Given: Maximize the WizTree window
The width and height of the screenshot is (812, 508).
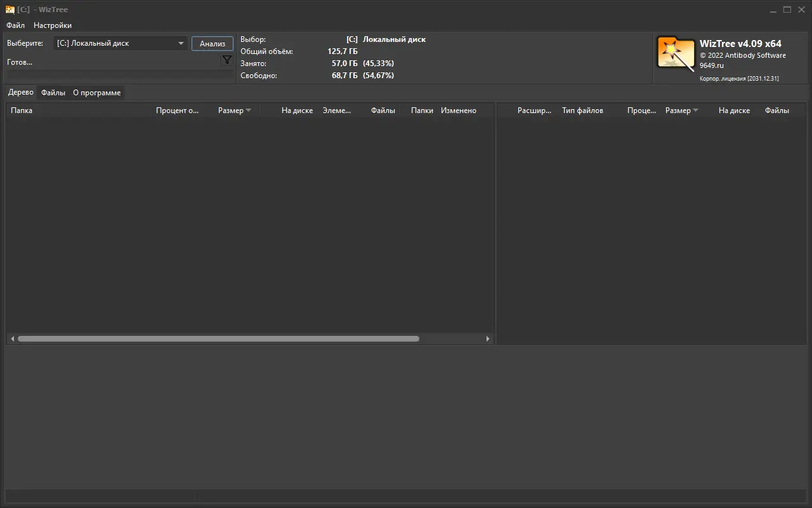Looking at the screenshot, I should [x=787, y=10].
